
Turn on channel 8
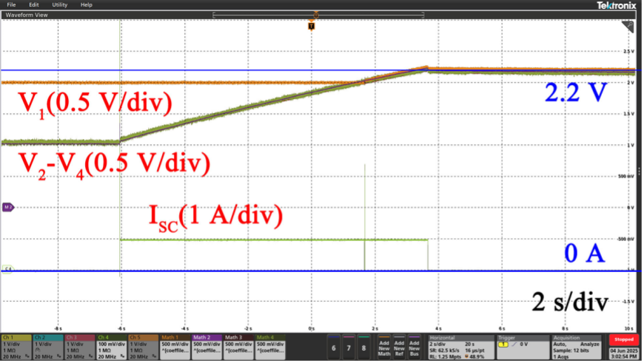[363, 347]
